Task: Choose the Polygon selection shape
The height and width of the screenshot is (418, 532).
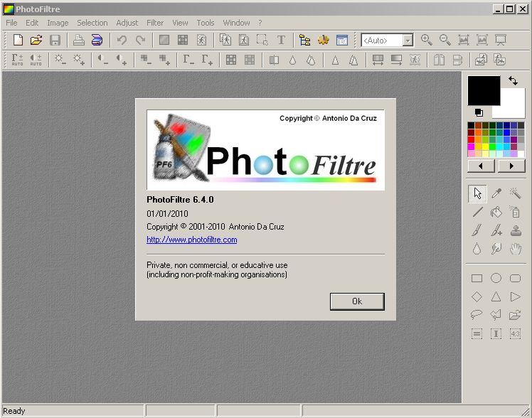Action: pos(496,315)
